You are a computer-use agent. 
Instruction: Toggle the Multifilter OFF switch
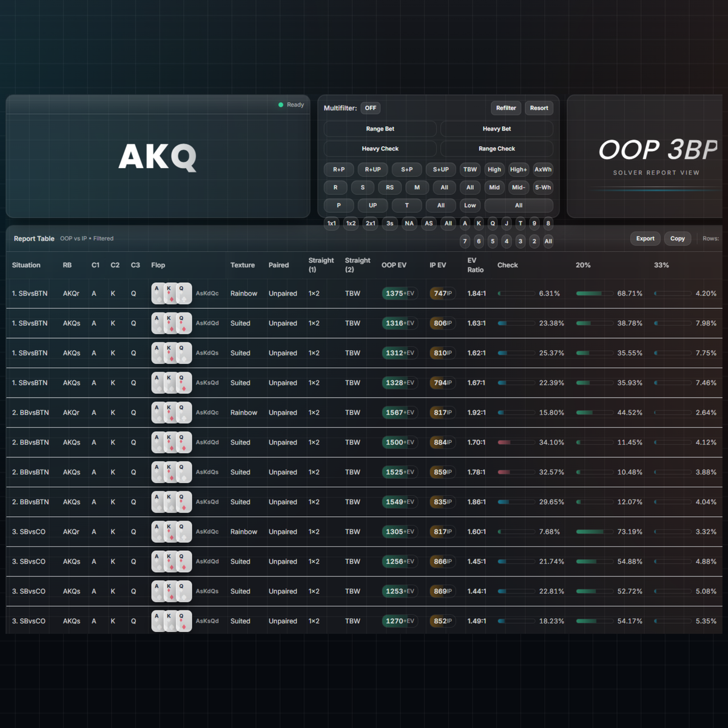tap(371, 108)
